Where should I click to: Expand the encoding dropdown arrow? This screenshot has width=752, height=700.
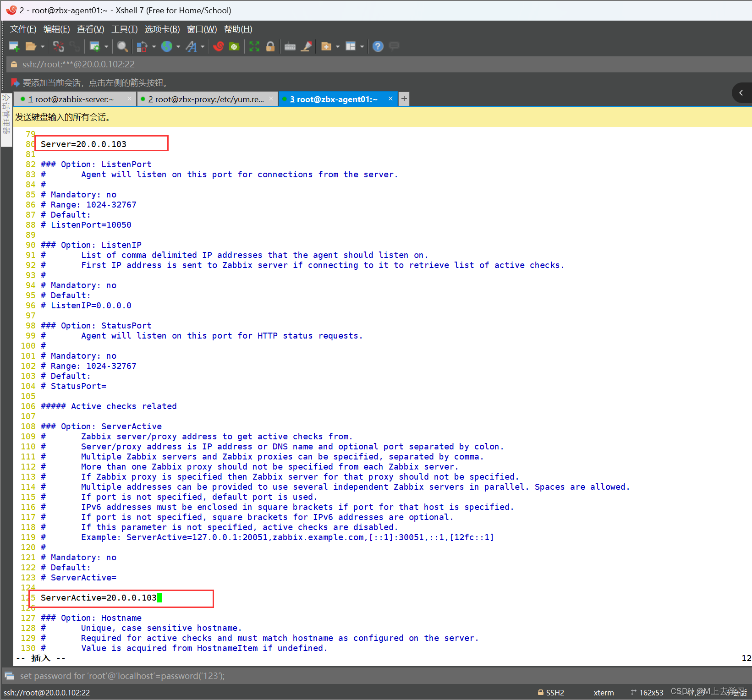click(178, 46)
